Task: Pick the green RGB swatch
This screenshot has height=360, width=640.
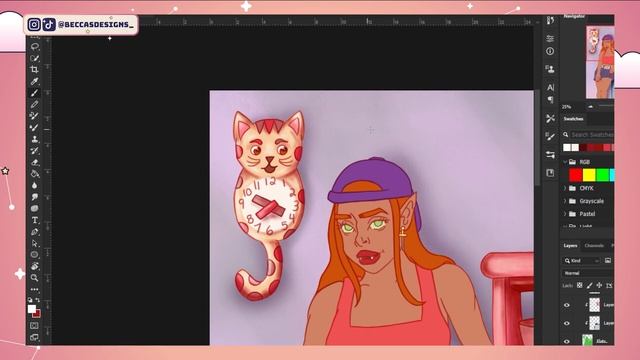Action: (x=602, y=175)
